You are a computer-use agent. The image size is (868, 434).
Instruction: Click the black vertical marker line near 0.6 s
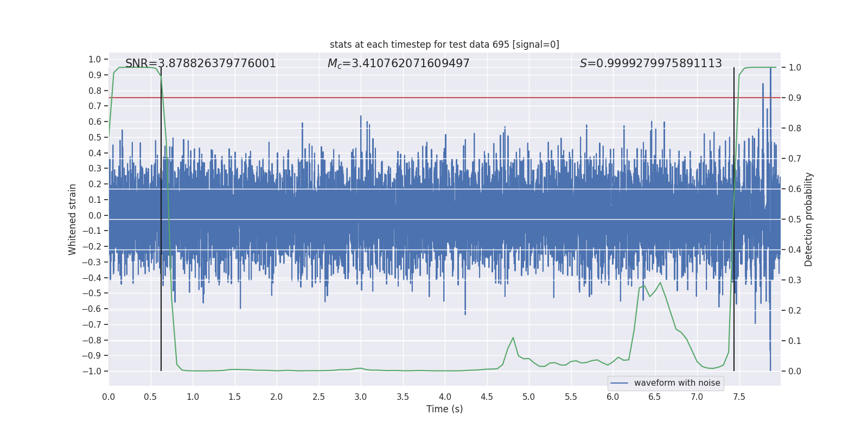tap(161, 219)
